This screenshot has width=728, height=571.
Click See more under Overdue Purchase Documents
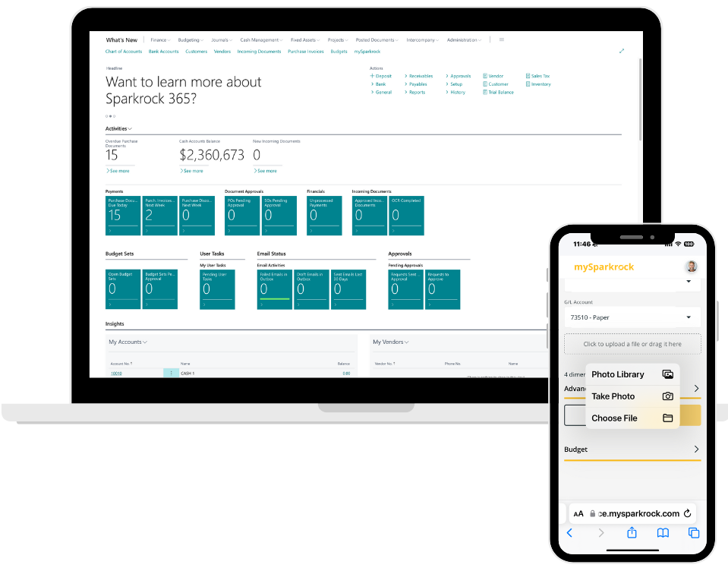118,172
